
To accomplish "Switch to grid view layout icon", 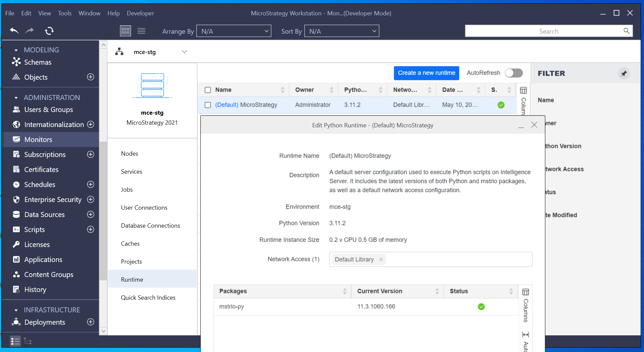I will point(125,31).
